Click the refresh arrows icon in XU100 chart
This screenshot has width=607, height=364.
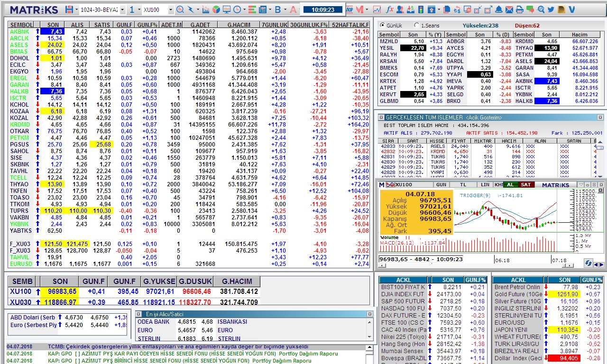(588, 263)
